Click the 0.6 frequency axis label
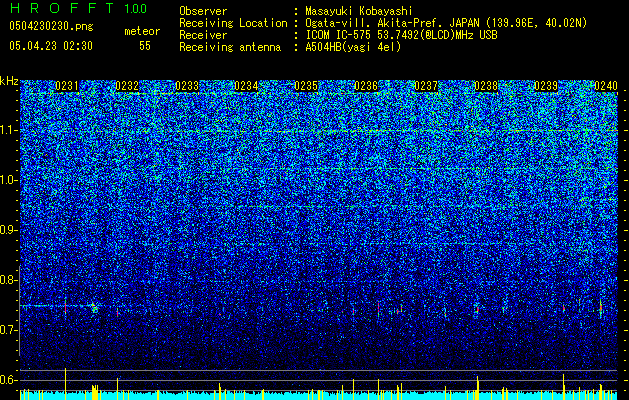The height and width of the screenshot is (400, 629). 7,380
